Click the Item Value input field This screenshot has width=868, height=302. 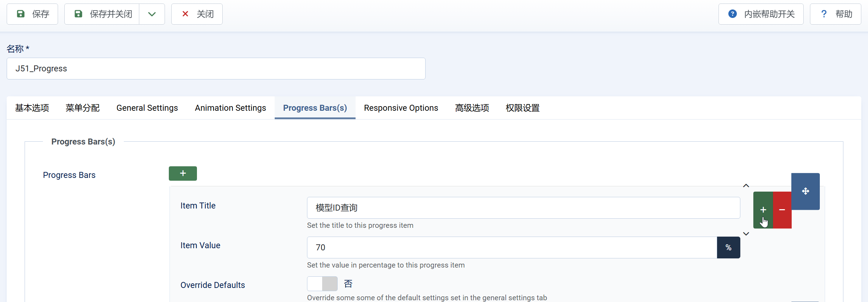[512, 248]
